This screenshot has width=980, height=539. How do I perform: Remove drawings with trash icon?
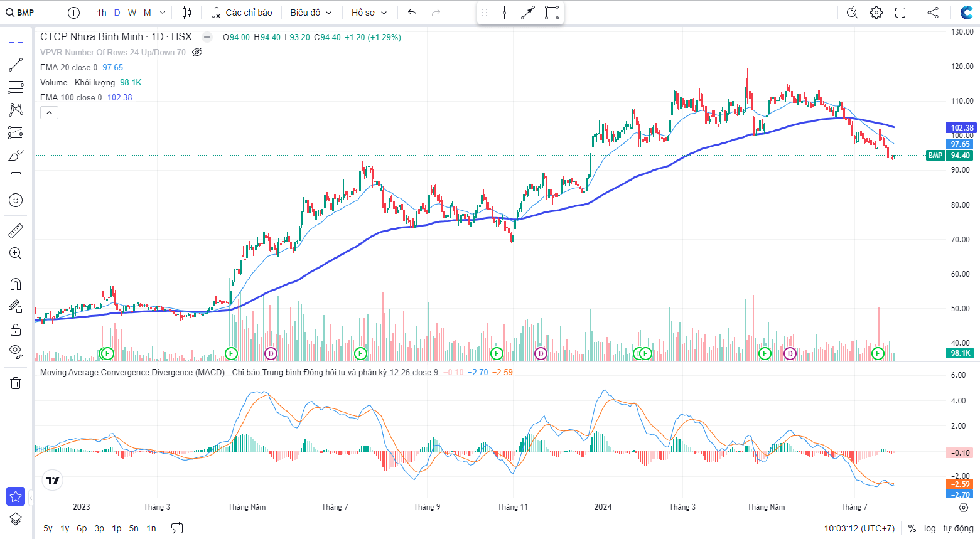(x=16, y=383)
